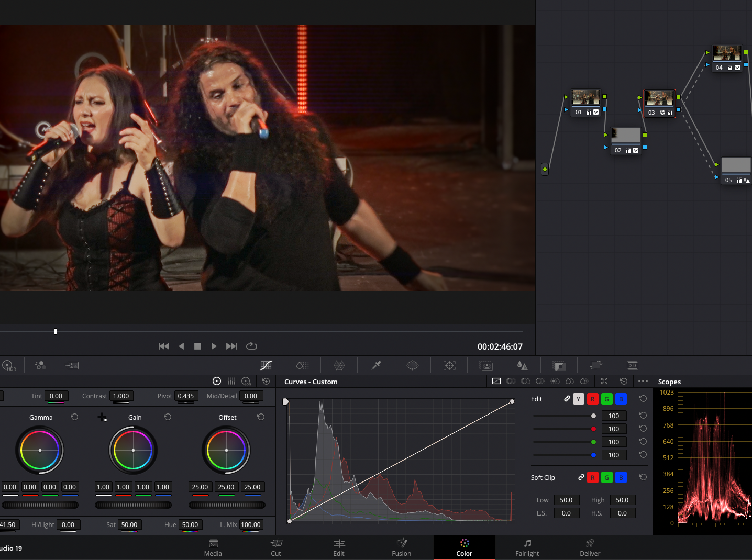Open the Curves options three-dot menu
The image size is (752, 560).
[x=643, y=381]
